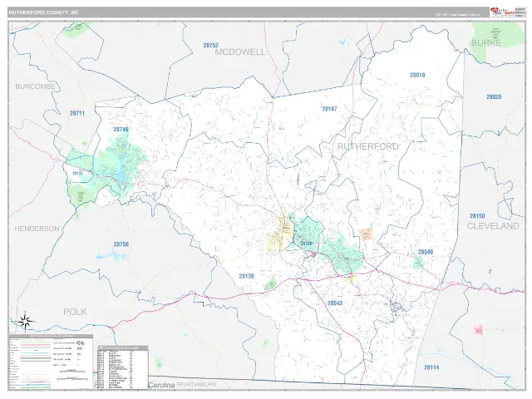Click ZIP code label 28040
Image resolution: width=532 pixels, height=399 pixels.
coord(426,252)
